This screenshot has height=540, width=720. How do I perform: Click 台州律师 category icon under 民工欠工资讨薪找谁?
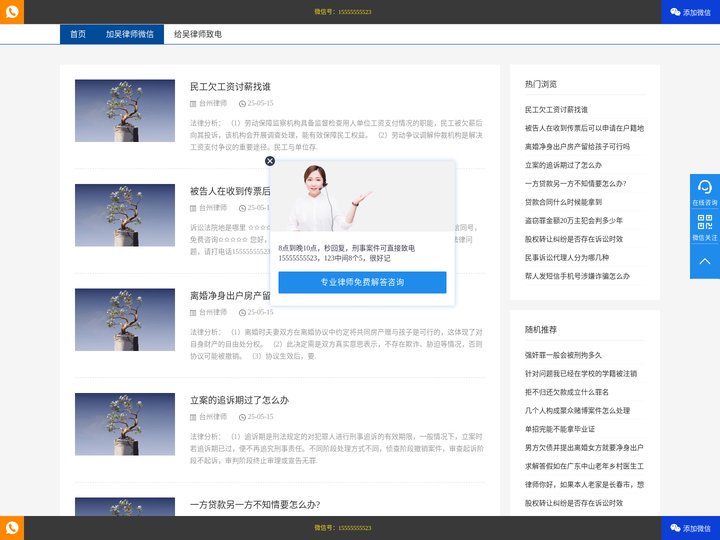193,104
